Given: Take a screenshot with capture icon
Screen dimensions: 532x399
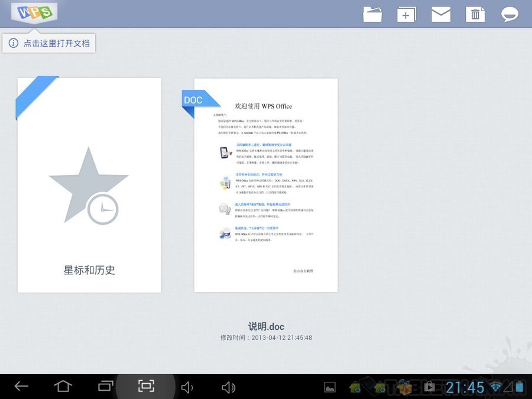Looking at the screenshot, I should [146, 386].
